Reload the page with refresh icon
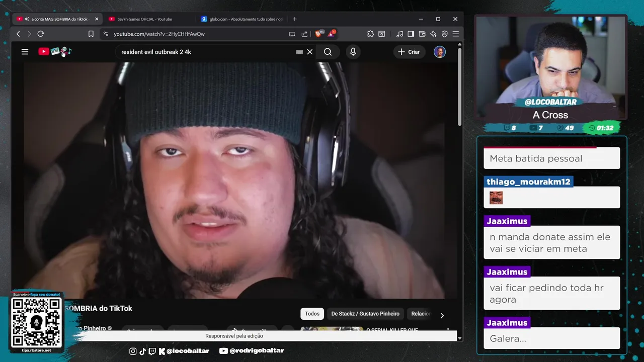Image resolution: width=644 pixels, height=362 pixels. (41, 34)
